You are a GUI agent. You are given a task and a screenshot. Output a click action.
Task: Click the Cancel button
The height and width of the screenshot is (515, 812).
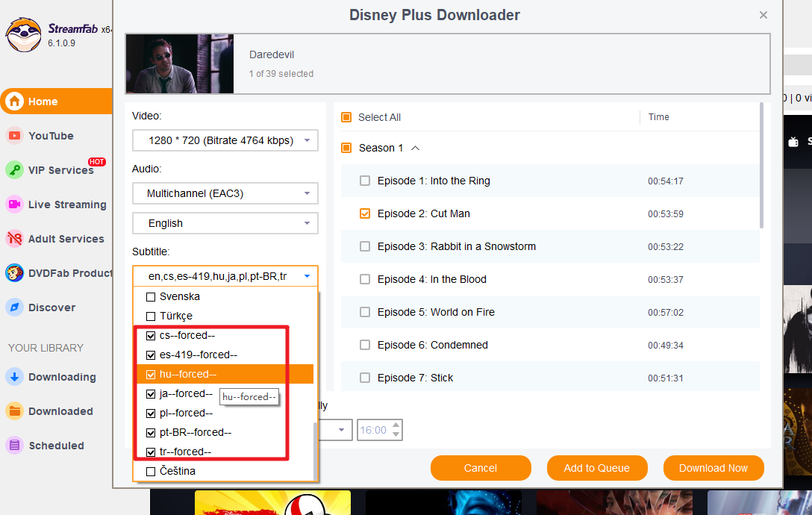pos(481,468)
